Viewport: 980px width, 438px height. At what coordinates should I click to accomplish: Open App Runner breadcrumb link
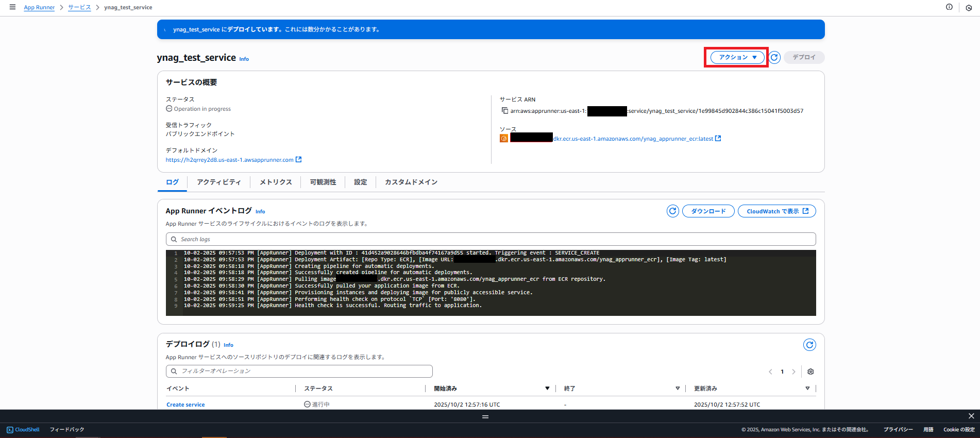pos(39,8)
